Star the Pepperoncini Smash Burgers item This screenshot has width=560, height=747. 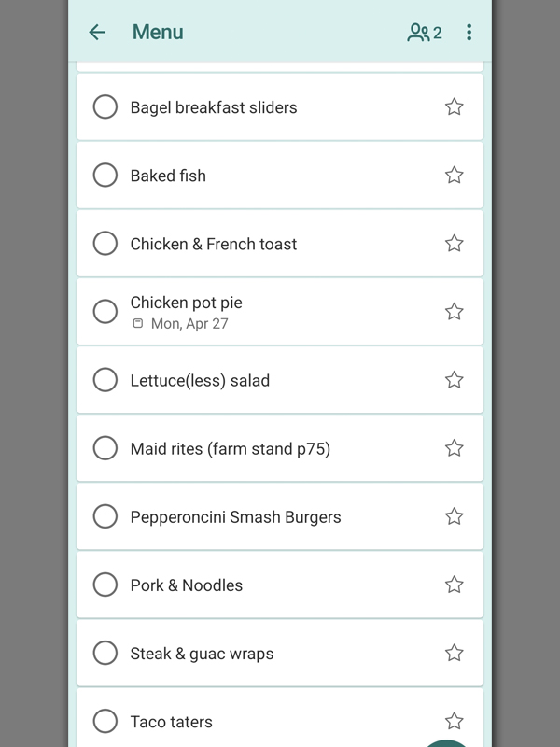454,516
